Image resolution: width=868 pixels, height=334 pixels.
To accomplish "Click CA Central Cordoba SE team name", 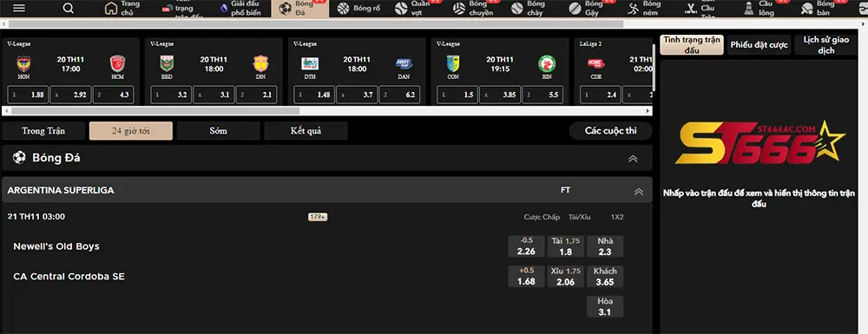I will point(69,276).
